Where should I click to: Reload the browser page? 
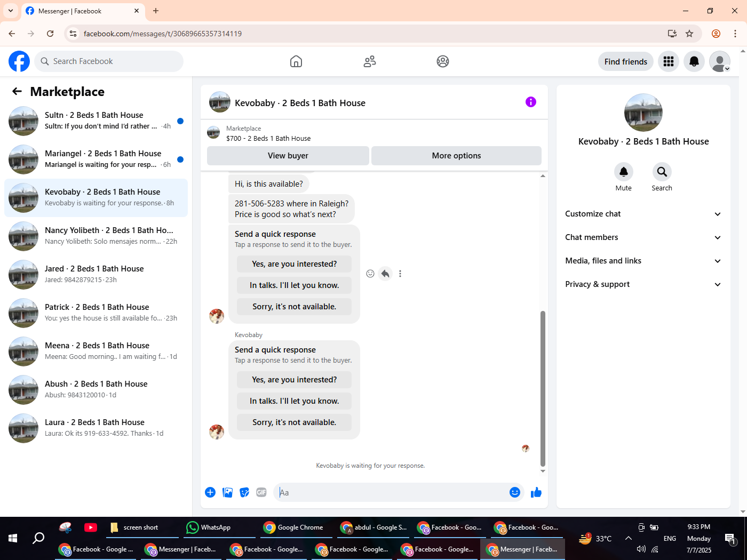[x=50, y=34]
